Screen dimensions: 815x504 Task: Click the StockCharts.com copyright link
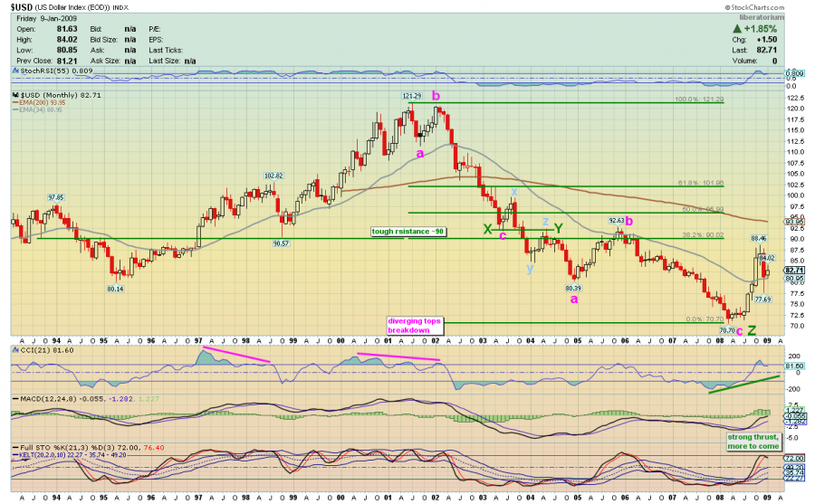[754, 7]
